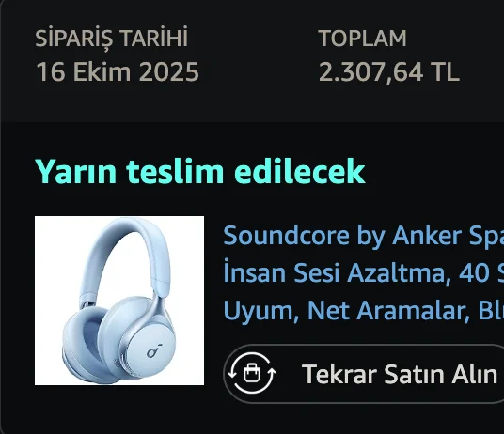
Task: Open the Soundcore by Anker product link
Action: 364,236
